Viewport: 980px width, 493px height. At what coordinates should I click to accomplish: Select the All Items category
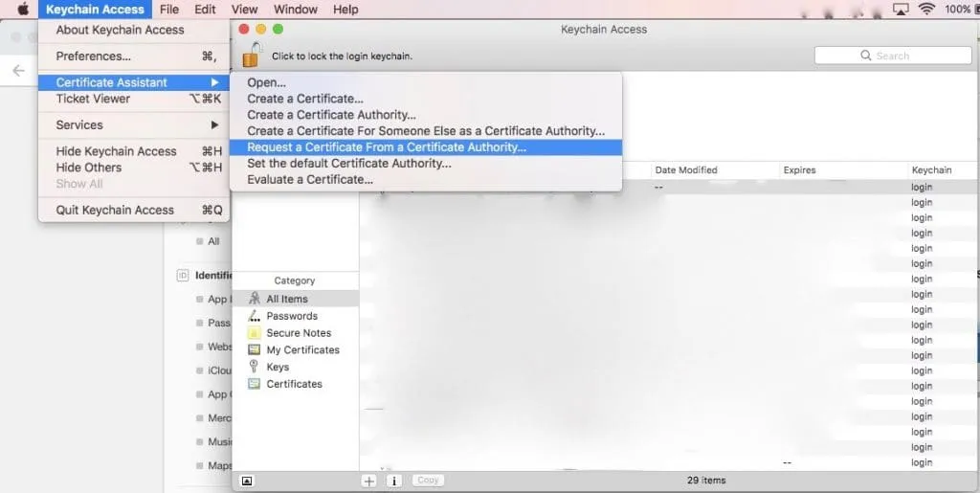(x=296, y=299)
